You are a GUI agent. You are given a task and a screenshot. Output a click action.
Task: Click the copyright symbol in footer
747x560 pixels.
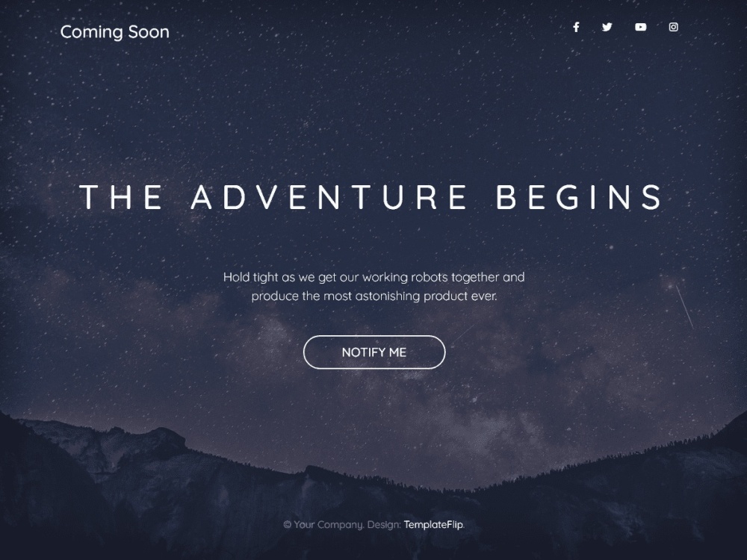288,525
